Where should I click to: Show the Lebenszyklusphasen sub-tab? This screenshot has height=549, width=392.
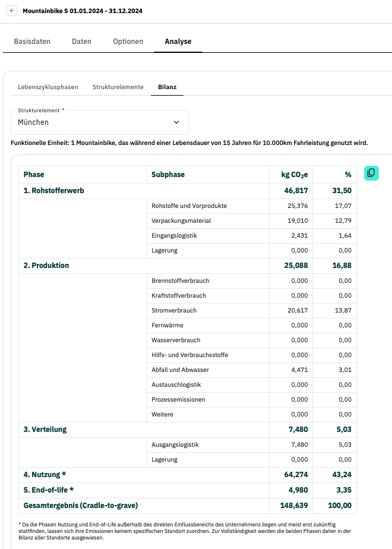pos(48,87)
